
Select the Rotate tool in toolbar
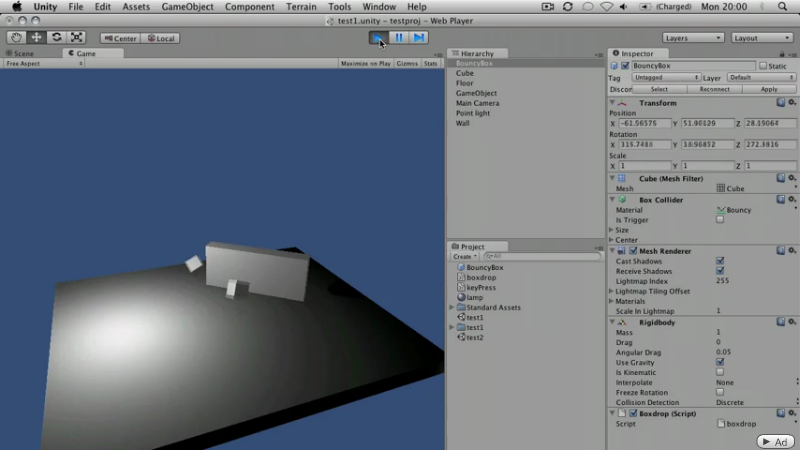point(56,38)
